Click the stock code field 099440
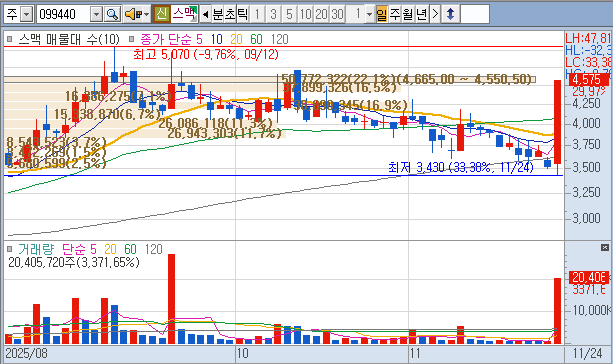 pos(65,14)
